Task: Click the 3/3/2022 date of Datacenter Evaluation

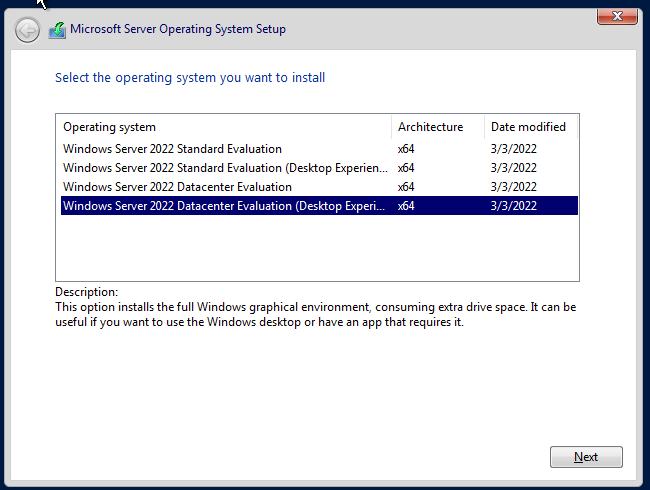Action: 514,187
